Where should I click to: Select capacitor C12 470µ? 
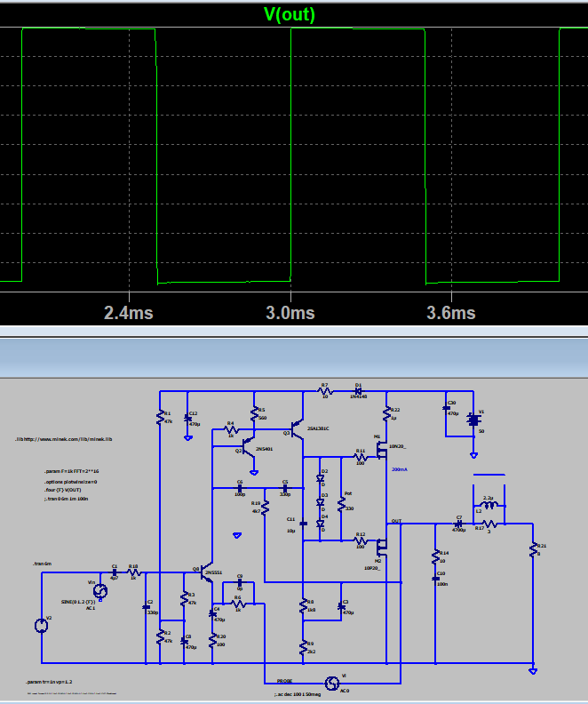[x=188, y=418]
